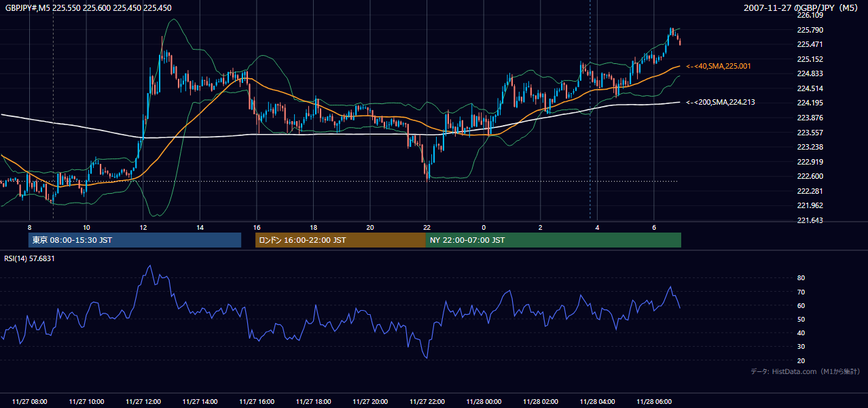868x408 pixels.
Task: Click the '11/27 18:00' date label
Action: coord(313,402)
